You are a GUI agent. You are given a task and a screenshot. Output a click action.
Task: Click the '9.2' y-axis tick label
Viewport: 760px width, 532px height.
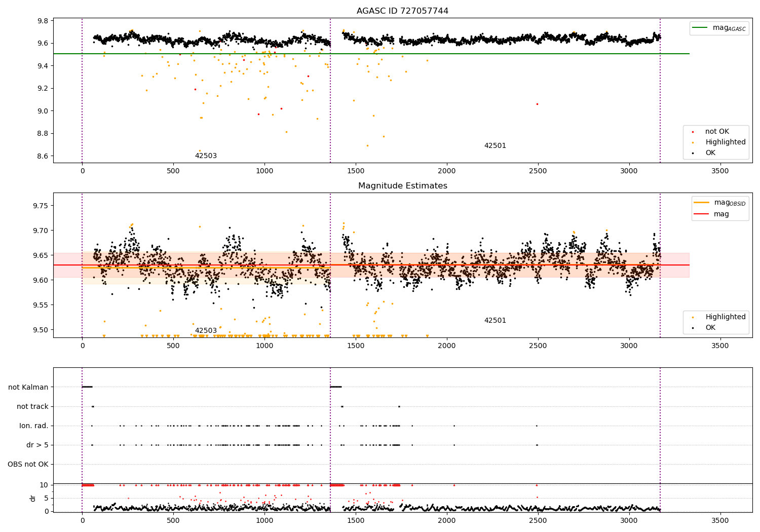pos(43,89)
